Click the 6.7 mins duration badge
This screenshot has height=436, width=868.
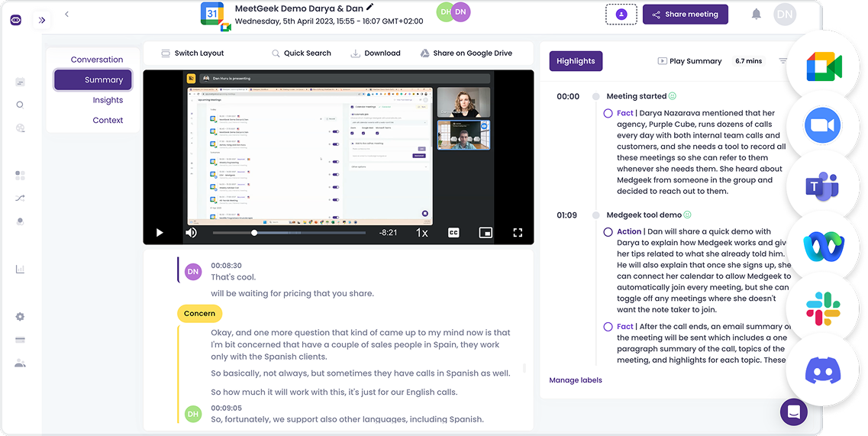coord(748,61)
